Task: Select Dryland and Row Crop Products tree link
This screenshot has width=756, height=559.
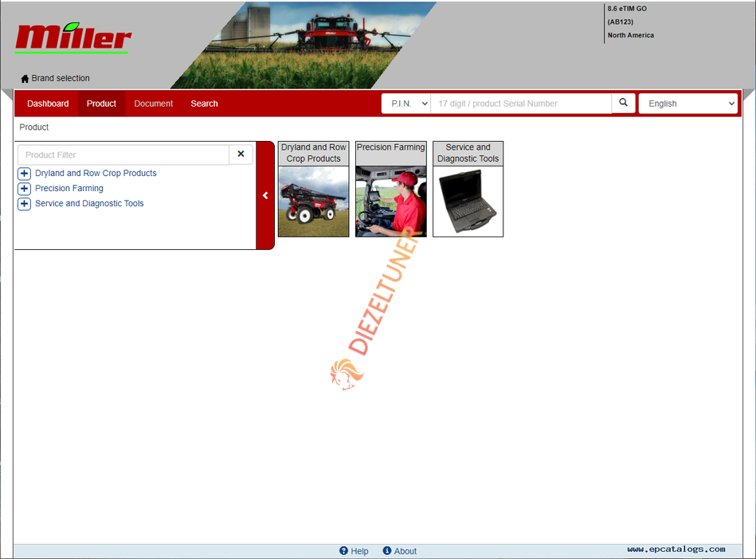Action: [x=96, y=173]
